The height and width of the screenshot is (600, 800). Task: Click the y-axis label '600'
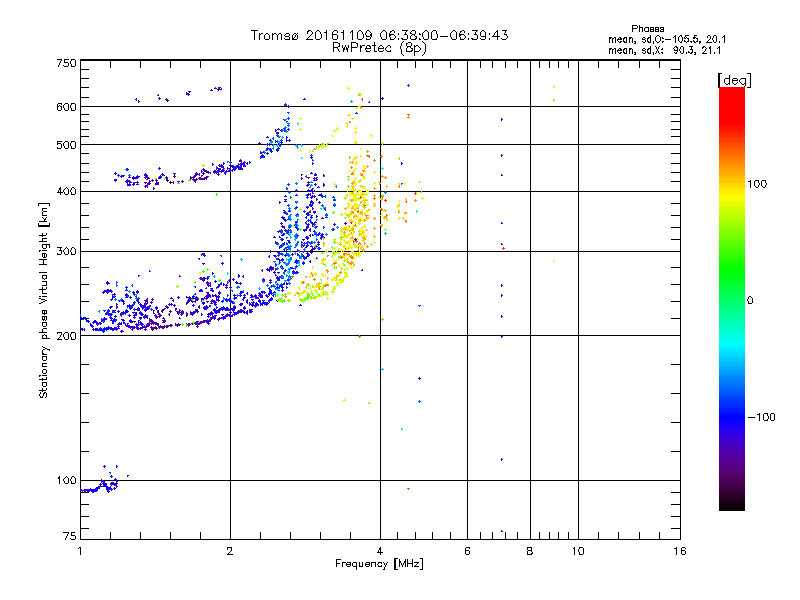[x=66, y=107]
